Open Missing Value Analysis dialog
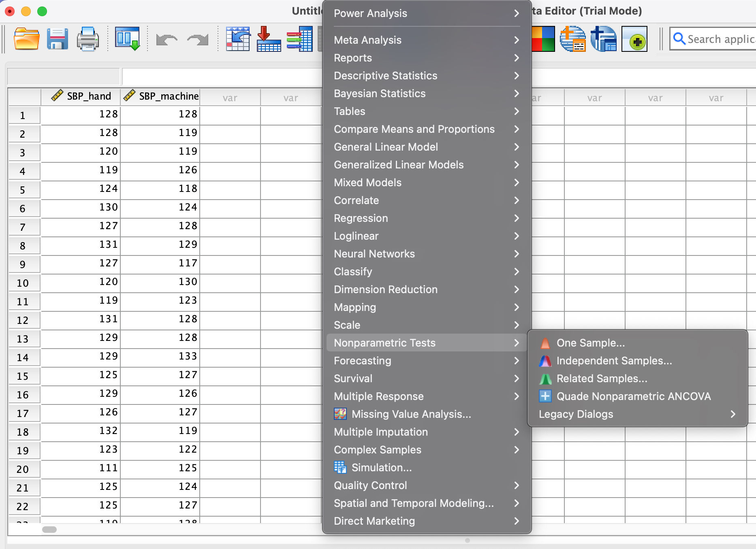This screenshot has width=756, height=549. pyautogui.click(x=411, y=414)
